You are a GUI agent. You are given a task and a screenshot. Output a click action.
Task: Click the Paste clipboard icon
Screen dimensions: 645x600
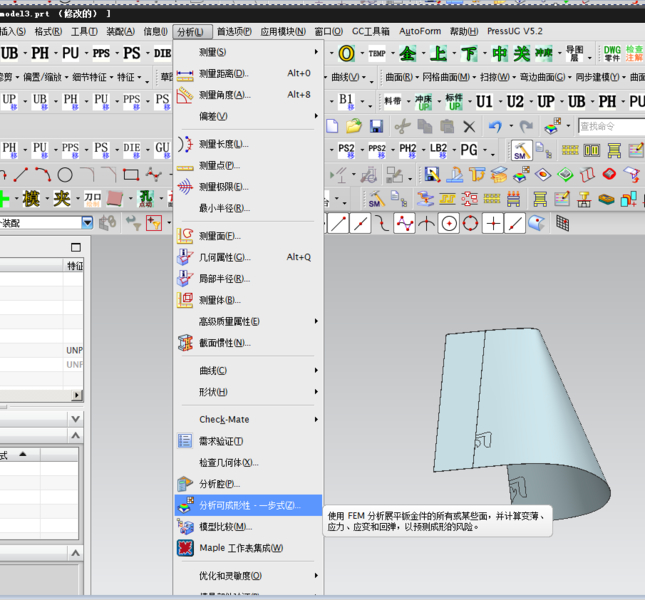pos(447,126)
